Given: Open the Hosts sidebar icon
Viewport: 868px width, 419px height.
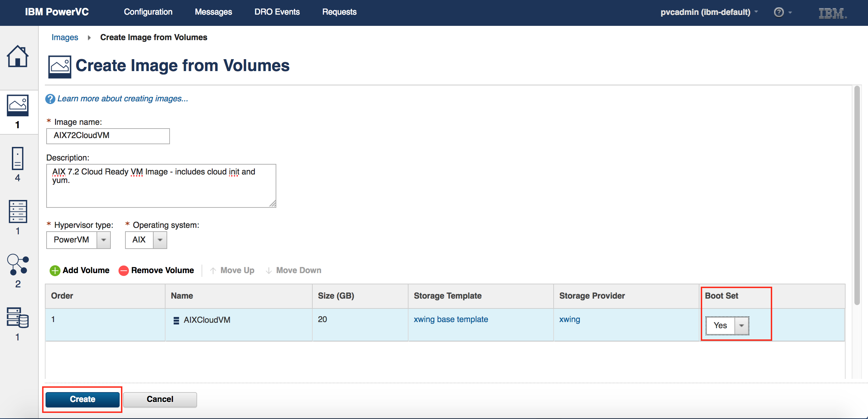Looking at the screenshot, I should pyautogui.click(x=18, y=211).
